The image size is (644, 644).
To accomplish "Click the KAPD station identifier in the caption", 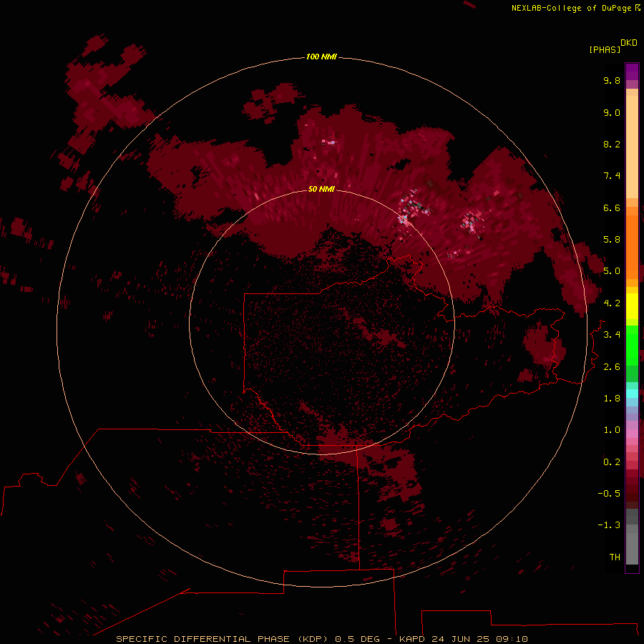I will click(413, 639).
